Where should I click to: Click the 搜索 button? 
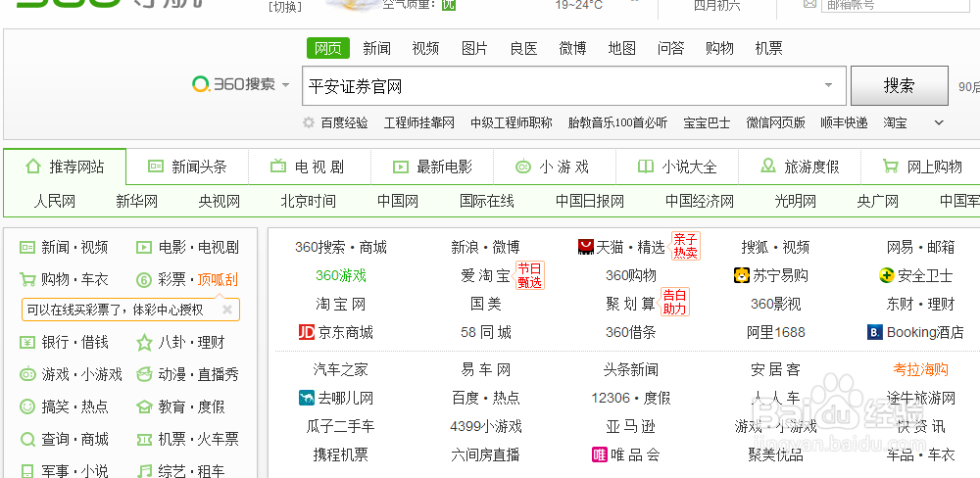[899, 85]
